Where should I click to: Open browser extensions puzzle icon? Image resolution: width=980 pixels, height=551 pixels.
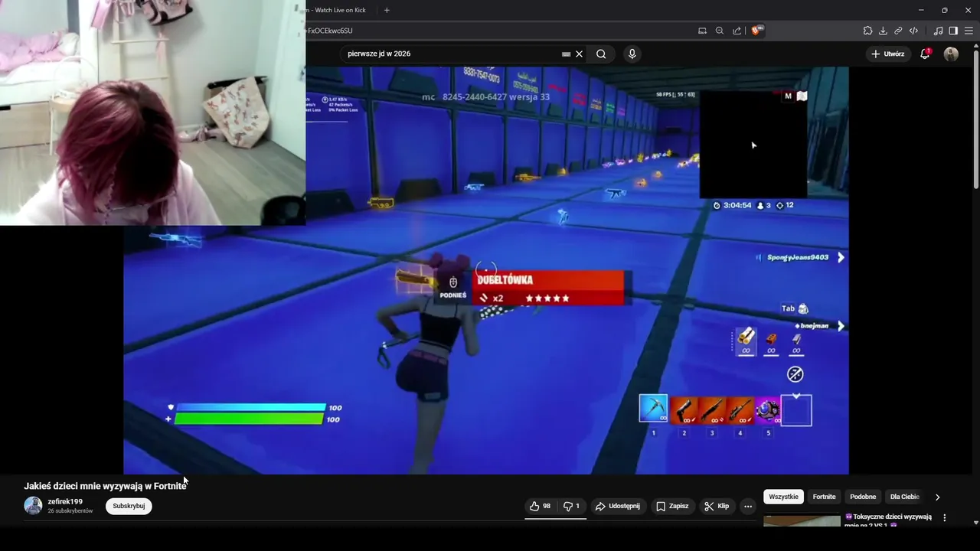[867, 31]
